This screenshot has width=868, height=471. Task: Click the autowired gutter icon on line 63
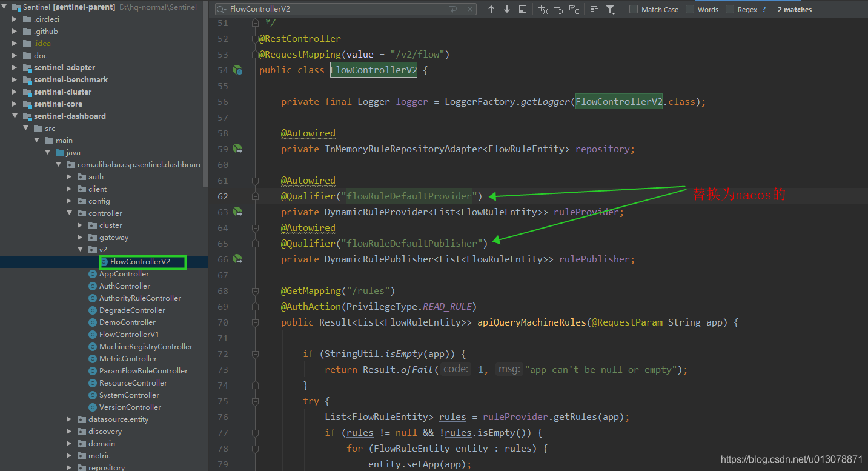[238, 212]
